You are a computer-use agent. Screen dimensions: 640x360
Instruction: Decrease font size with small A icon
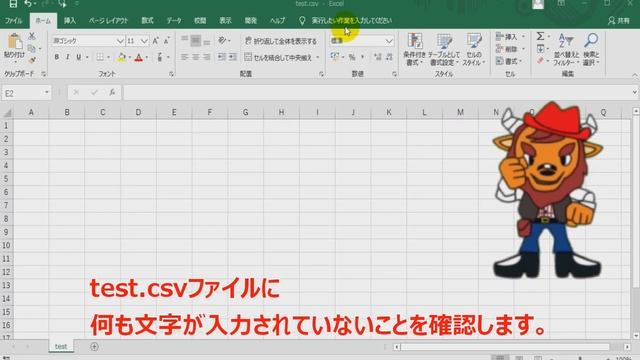pyautogui.click(x=167, y=41)
